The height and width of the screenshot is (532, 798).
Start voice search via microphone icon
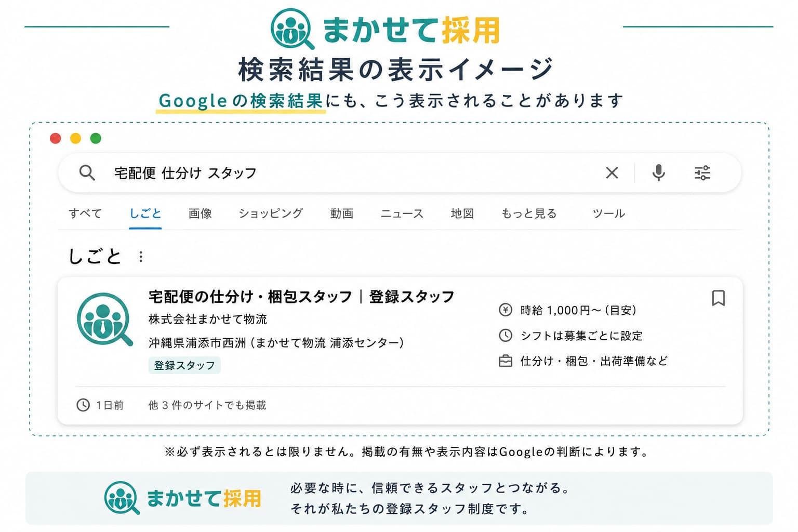pyautogui.click(x=658, y=172)
